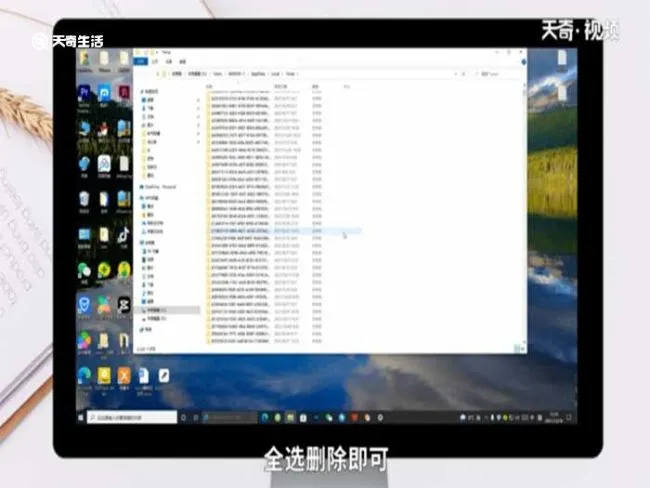Open the Recycle Bin desktop icon
The width and height of the screenshot is (650, 488).
[84, 200]
